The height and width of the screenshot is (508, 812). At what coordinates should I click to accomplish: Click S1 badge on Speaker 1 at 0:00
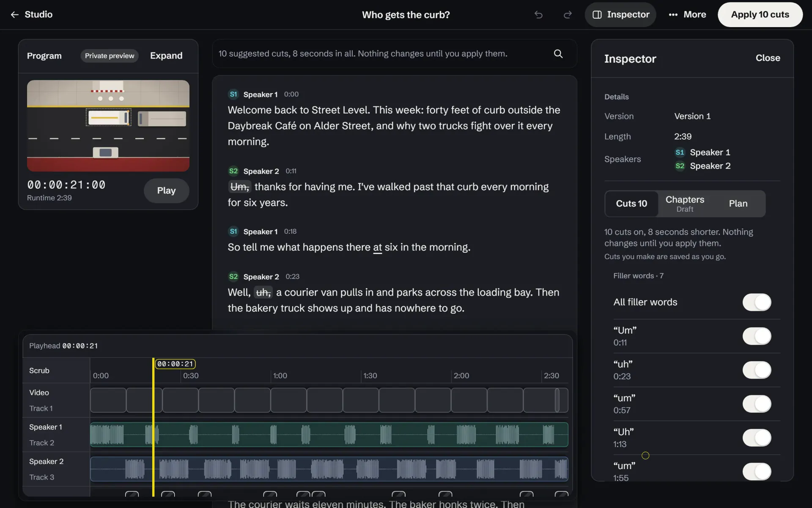233,94
